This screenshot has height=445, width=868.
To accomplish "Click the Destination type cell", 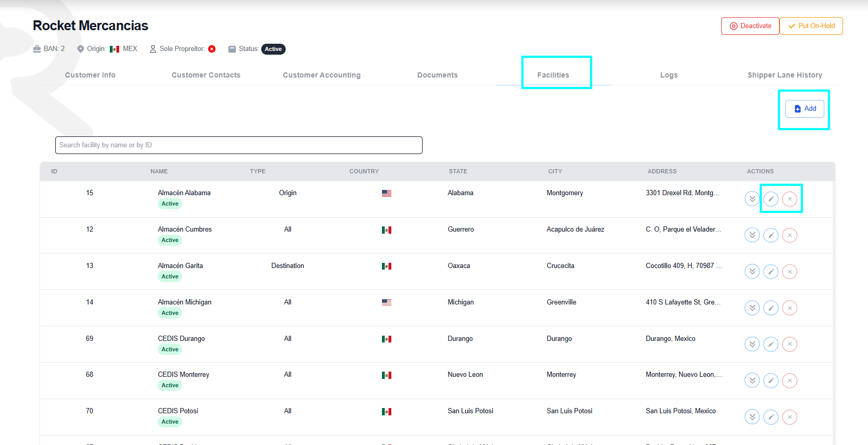I will (x=288, y=265).
